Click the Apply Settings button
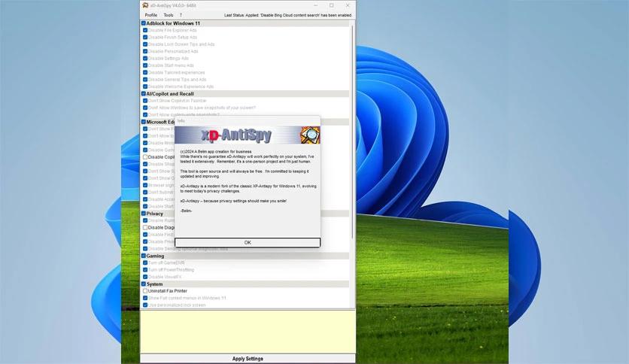The width and height of the screenshot is (629, 364). 248,359
